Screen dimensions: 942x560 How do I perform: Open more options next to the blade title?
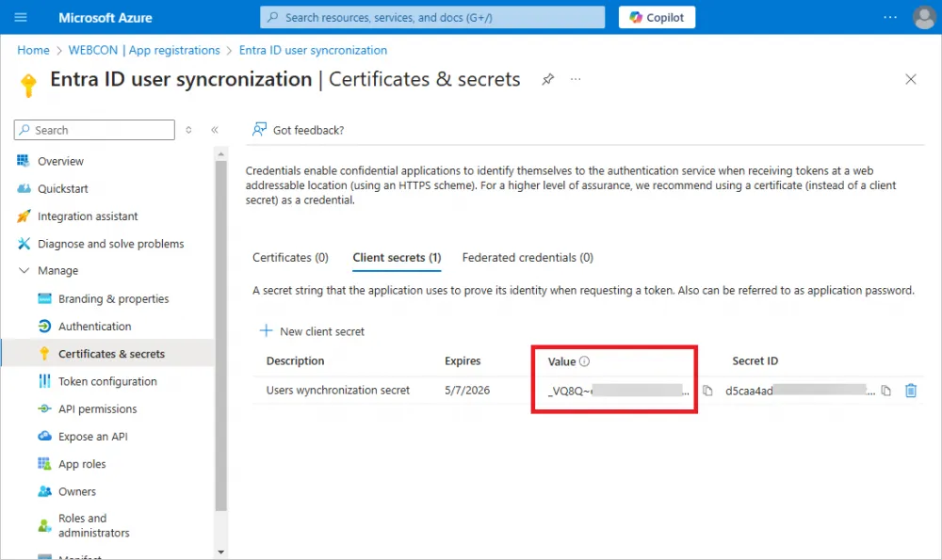(576, 79)
